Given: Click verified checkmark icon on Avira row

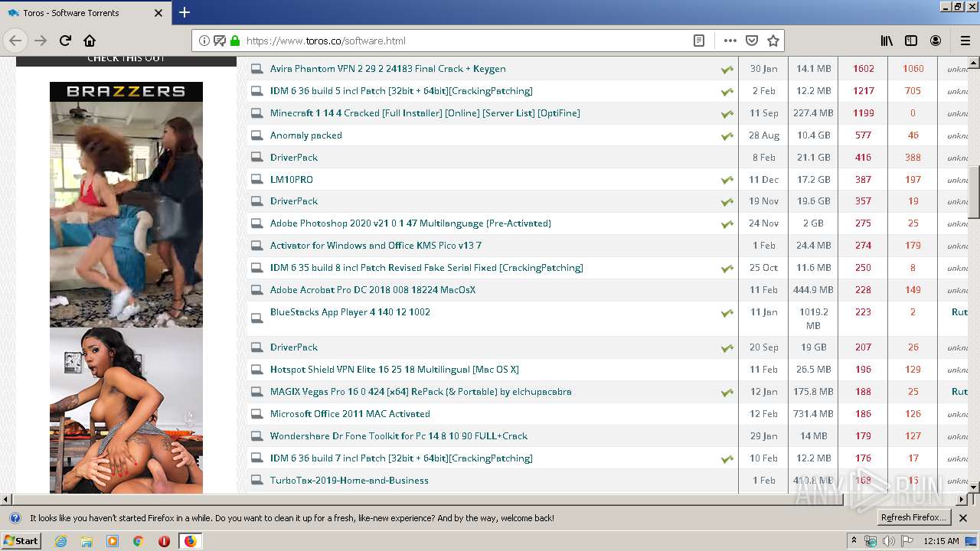Looking at the screenshot, I should point(727,70).
